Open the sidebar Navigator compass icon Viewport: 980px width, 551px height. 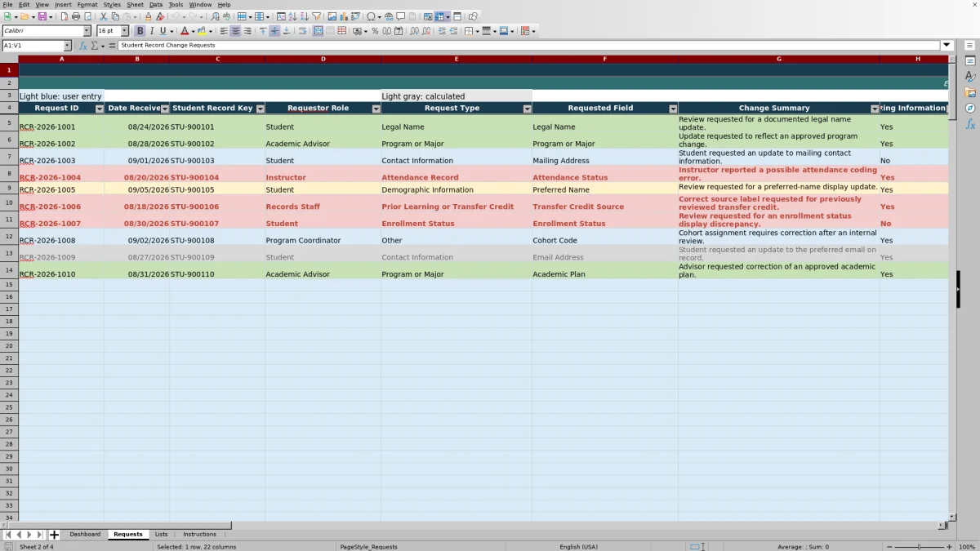[x=970, y=108]
